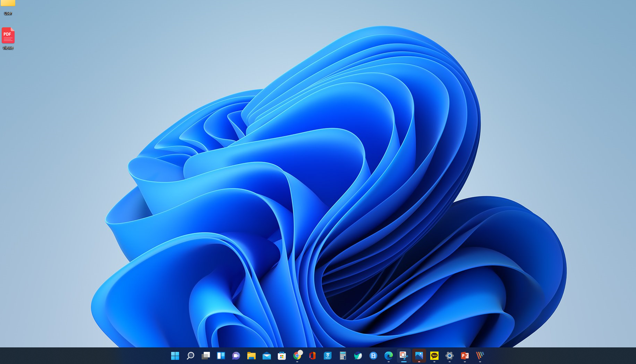The height and width of the screenshot is (364, 636).
Task: Switch to Google Chrome
Action: pyautogui.click(x=297, y=356)
